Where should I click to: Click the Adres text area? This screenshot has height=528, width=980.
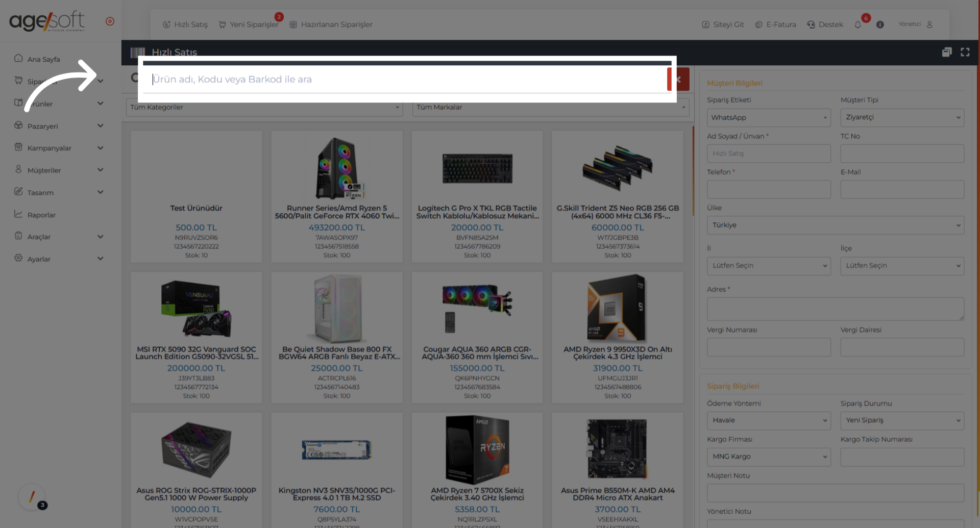(836, 309)
